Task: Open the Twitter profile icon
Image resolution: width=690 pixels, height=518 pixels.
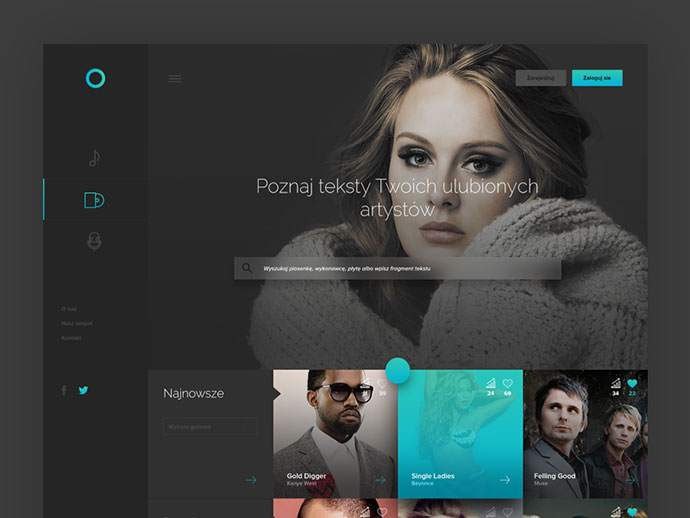Action: click(83, 390)
